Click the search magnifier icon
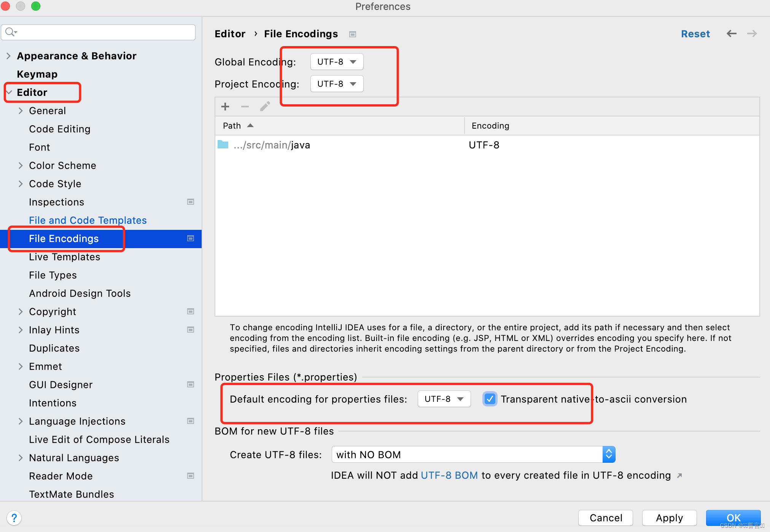The width and height of the screenshot is (770, 532). click(x=11, y=32)
